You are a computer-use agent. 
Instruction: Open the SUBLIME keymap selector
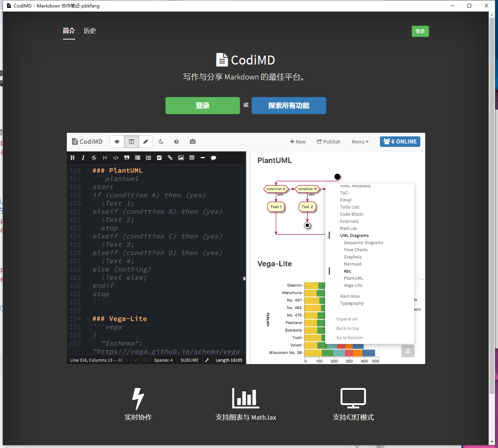click(189, 360)
